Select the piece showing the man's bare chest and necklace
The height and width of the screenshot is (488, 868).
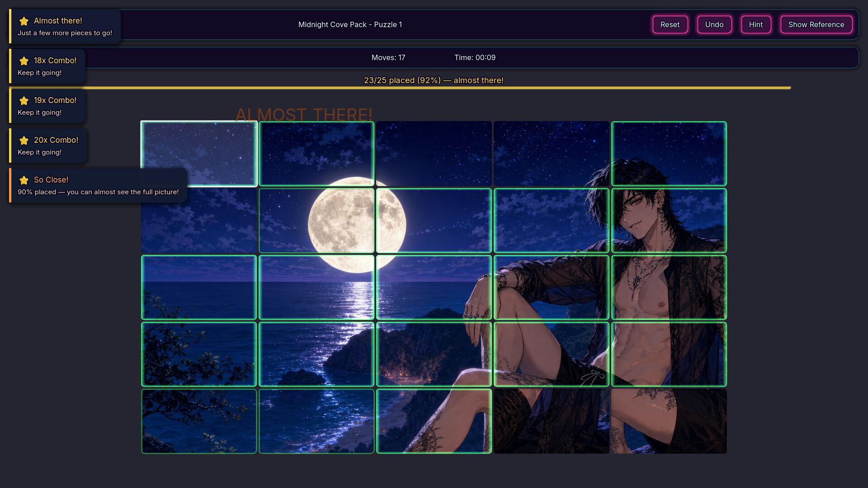pos(669,287)
